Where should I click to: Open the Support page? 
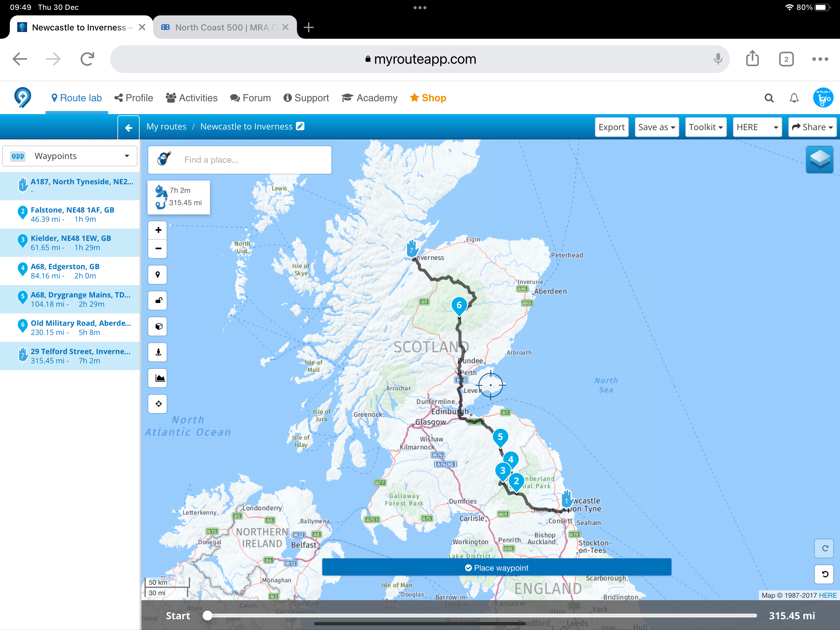click(x=306, y=98)
